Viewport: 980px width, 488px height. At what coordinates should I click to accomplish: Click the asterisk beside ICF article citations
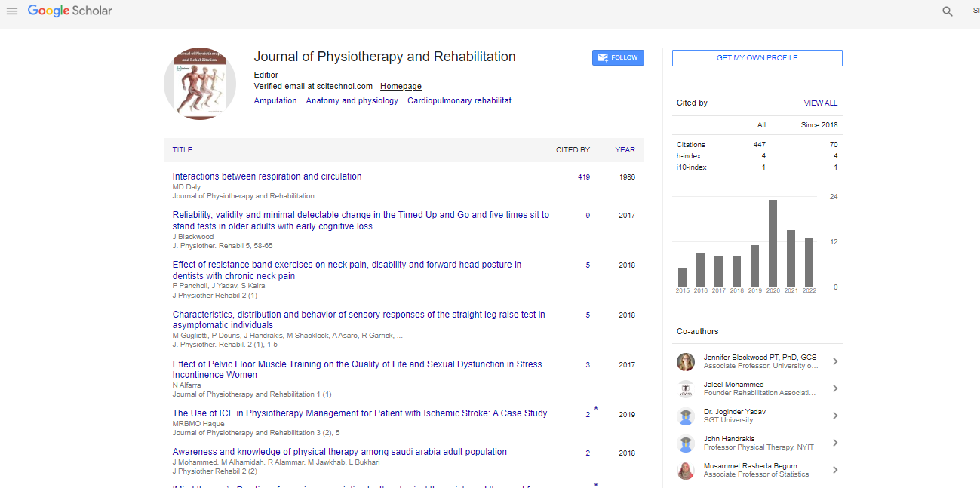pyautogui.click(x=596, y=409)
